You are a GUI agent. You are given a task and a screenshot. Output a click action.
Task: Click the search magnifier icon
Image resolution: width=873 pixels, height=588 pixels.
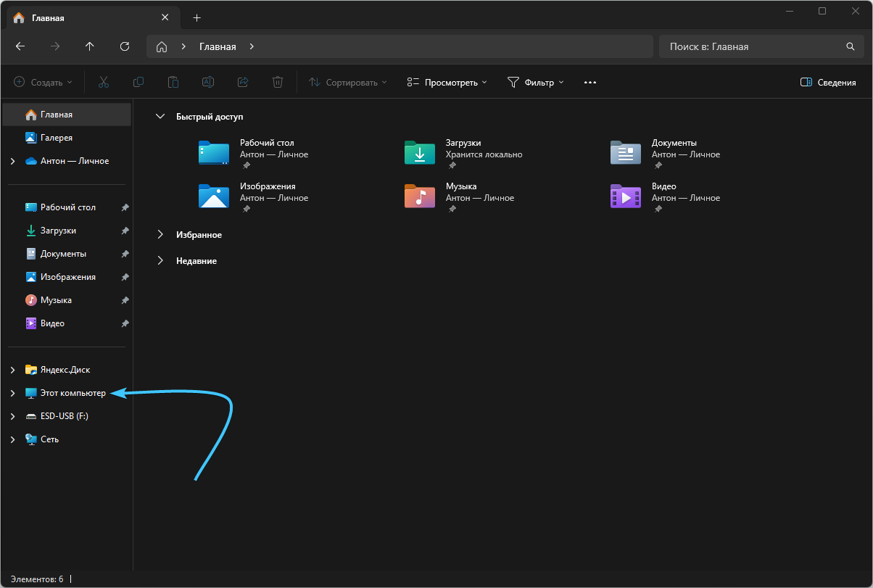pyautogui.click(x=851, y=46)
